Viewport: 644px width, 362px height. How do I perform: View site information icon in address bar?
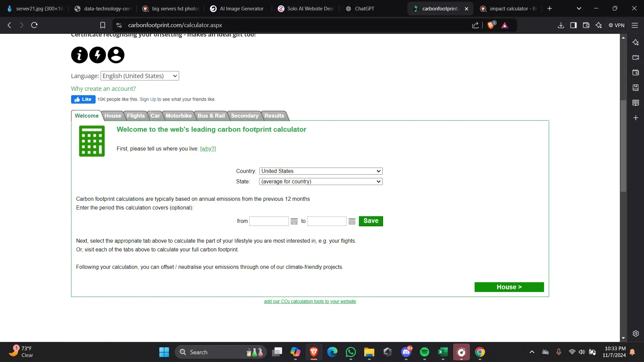click(119, 25)
